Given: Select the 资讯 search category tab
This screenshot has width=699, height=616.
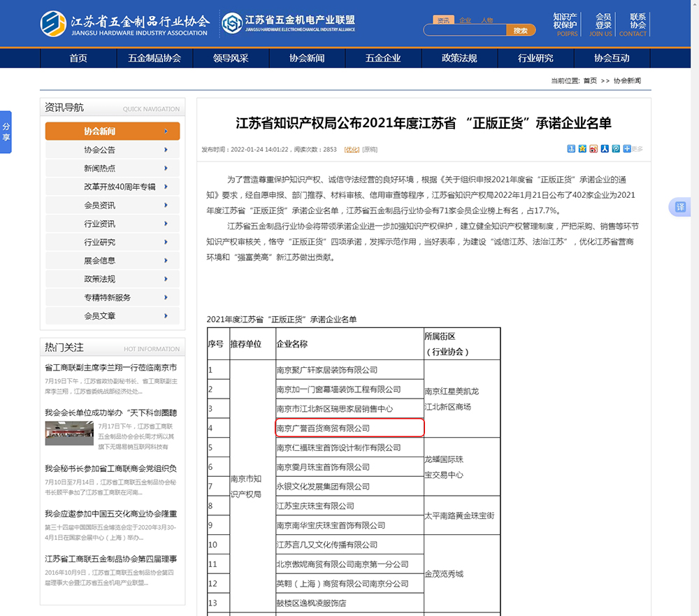Looking at the screenshot, I should (442, 20).
